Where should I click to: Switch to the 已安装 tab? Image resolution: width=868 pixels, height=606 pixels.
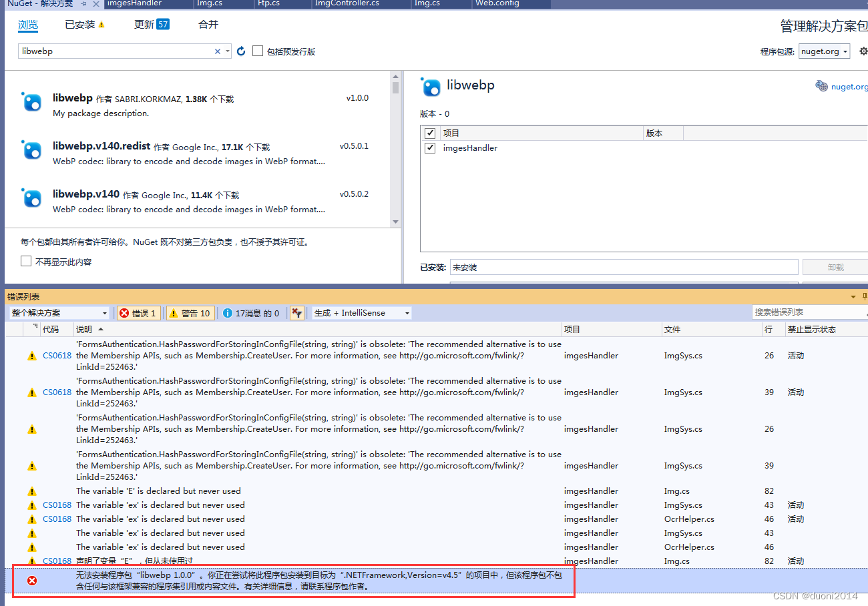tap(85, 25)
